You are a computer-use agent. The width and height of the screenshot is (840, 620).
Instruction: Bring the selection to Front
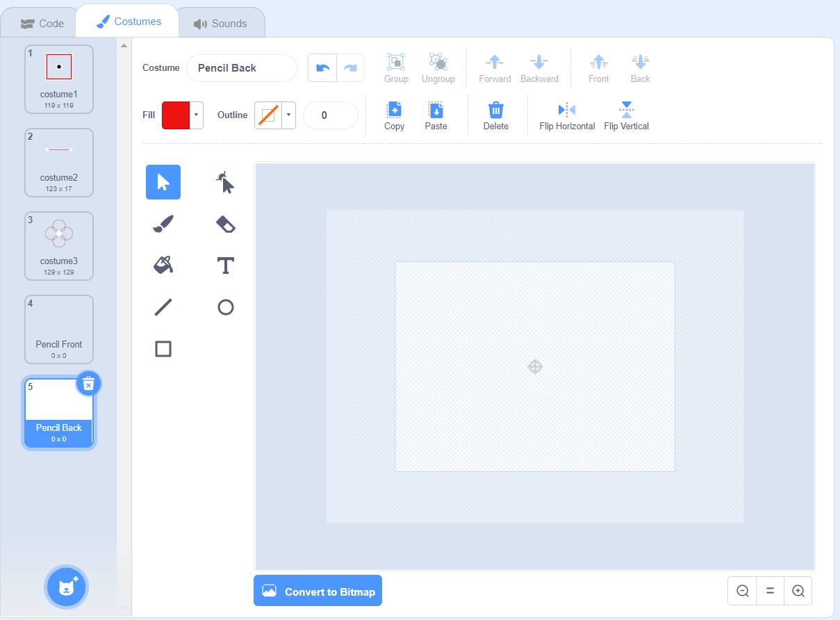pos(599,68)
